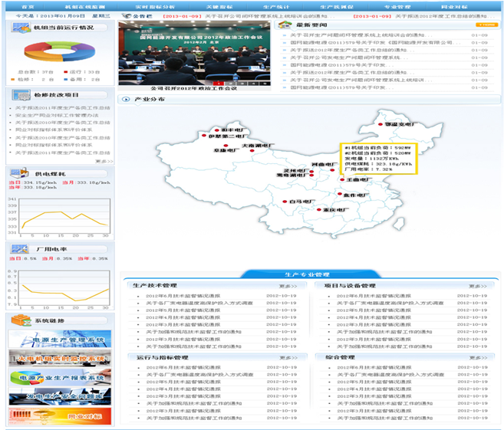The height and width of the screenshot is (430, 504).
Task: Open 更多>> in 项目与设备管理 header
Action: [x=478, y=286]
